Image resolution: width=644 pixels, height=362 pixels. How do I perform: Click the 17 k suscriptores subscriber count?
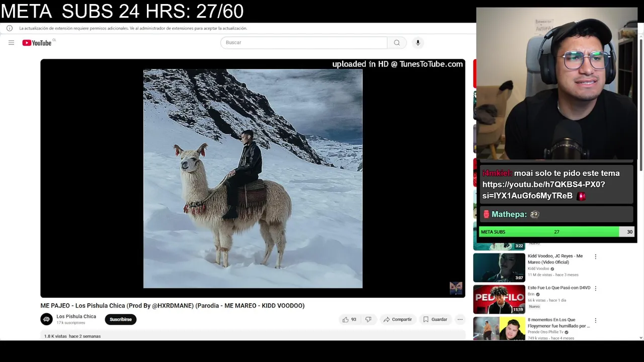pos(71,323)
